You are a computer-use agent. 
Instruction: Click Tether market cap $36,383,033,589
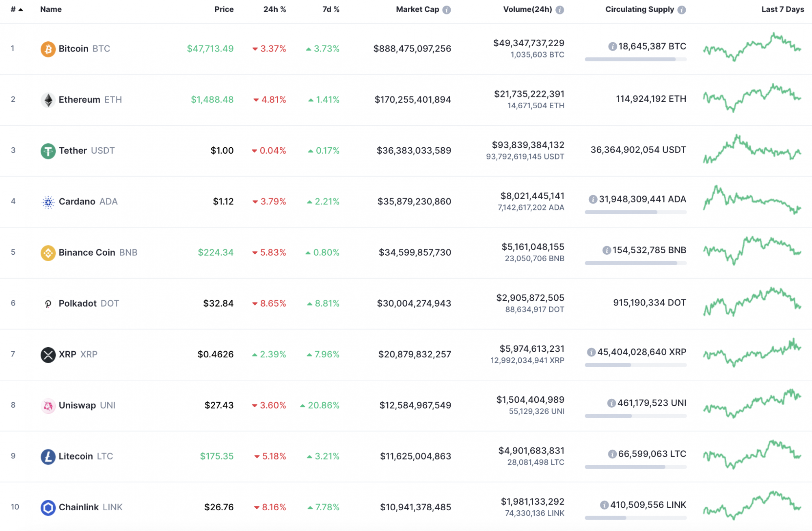pos(414,151)
